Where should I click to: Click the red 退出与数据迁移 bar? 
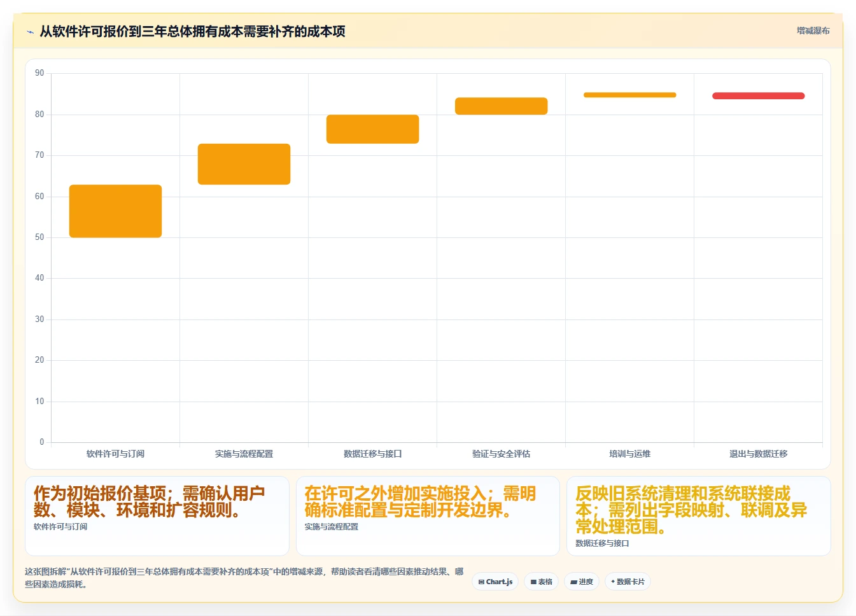click(758, 96)
